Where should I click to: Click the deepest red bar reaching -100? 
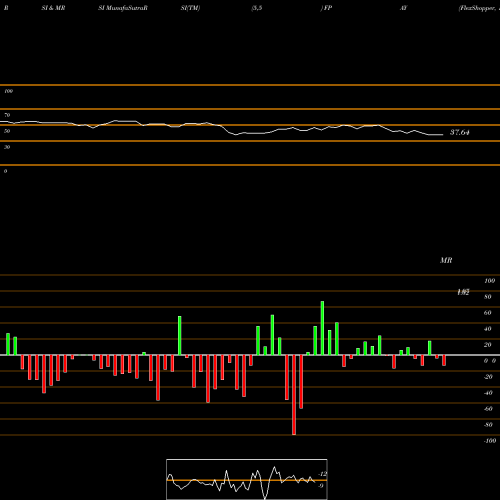(294, 395)
